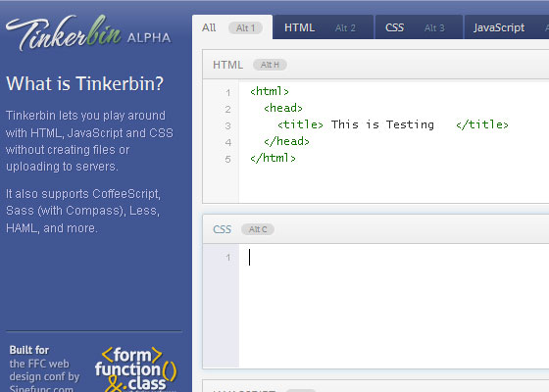Click the opening <head> tag line
This screenshot has height=392, width=549.
tap(283, 108)
